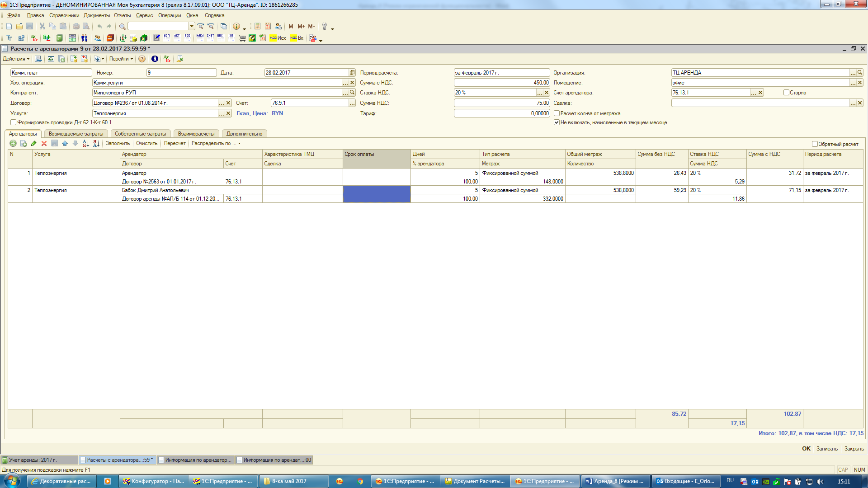Delete row with red X icon
Screen dimensions: 868x488
pyautogui.click(x=44, y=144)
